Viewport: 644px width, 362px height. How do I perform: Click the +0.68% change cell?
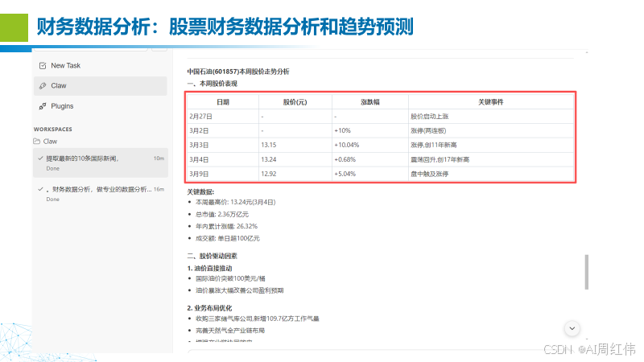[370, 159]
